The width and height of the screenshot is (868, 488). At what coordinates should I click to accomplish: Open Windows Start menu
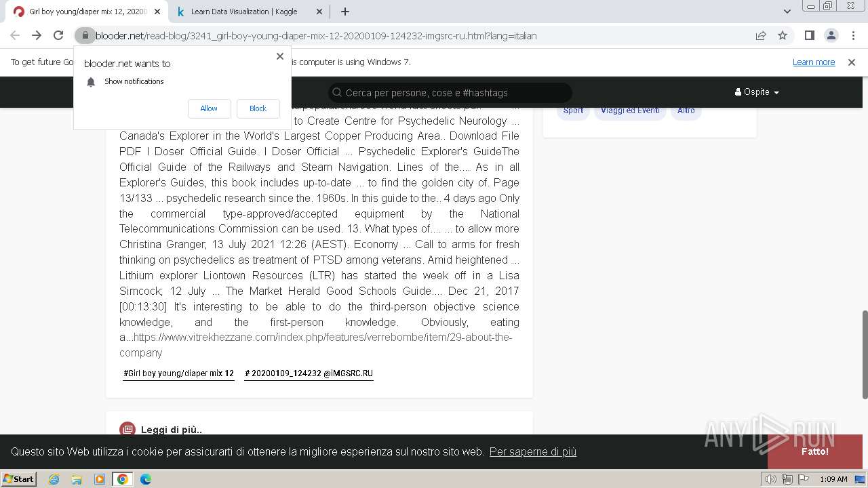[18, 479]
